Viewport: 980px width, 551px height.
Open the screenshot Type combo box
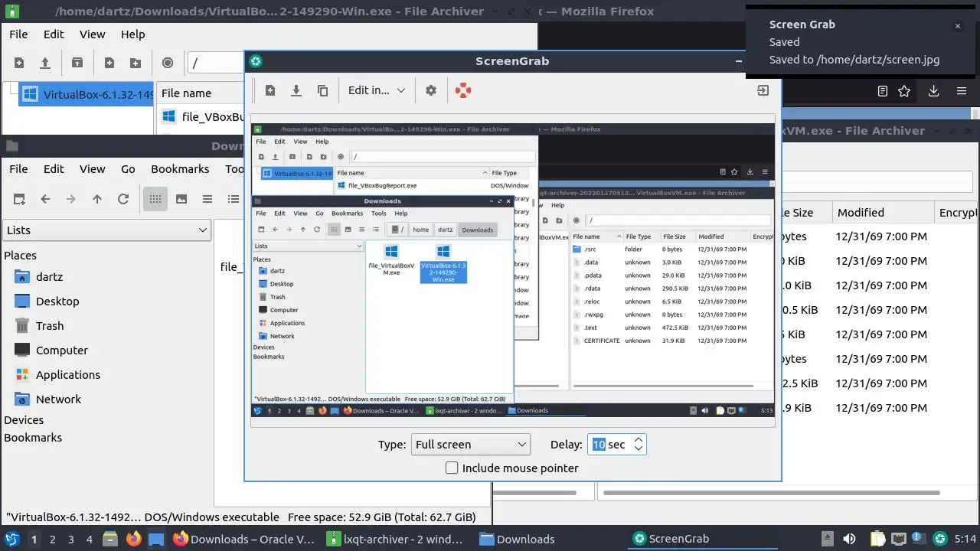[x=471, y=444]
